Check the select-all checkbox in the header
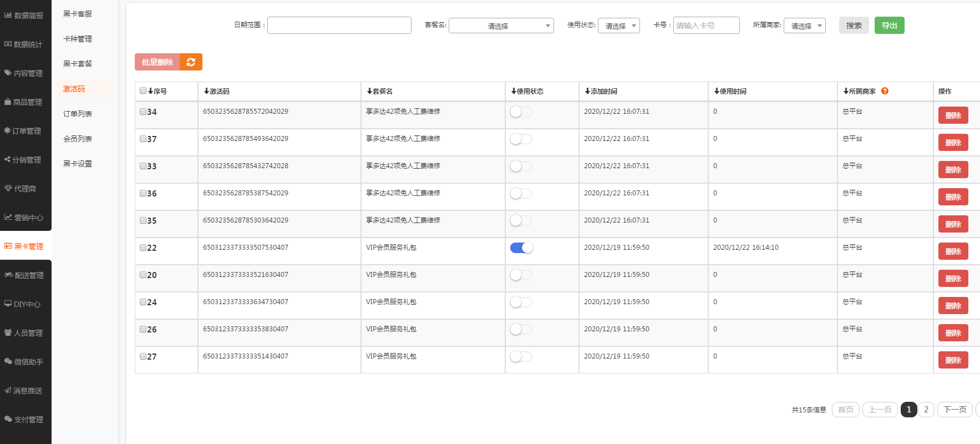980x444 pixels. tap(143, 90)
